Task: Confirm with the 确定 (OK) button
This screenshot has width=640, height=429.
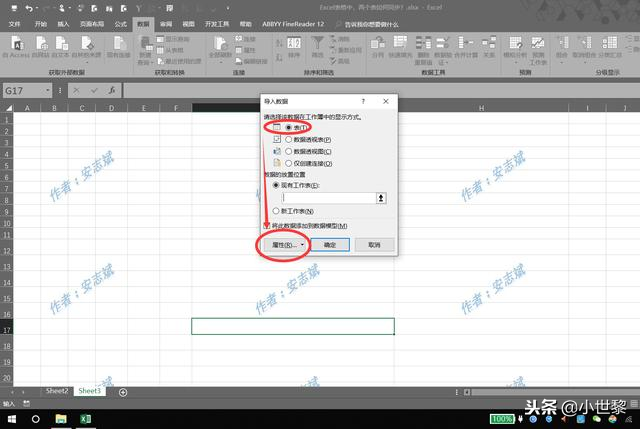Action: pyautogui.click(x=330, y=245)
